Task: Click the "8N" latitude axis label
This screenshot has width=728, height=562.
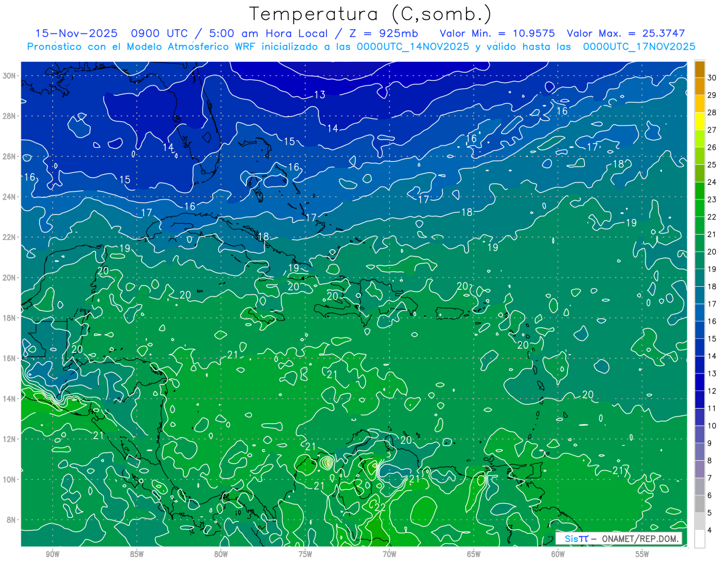Action: pyautogui.click(x=12, y=520)
